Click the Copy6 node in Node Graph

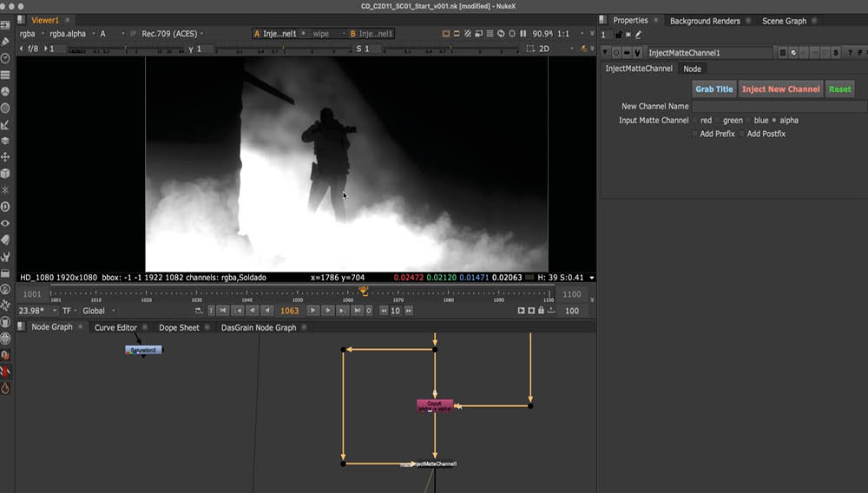pyautogui.click(x=435, y=404)
